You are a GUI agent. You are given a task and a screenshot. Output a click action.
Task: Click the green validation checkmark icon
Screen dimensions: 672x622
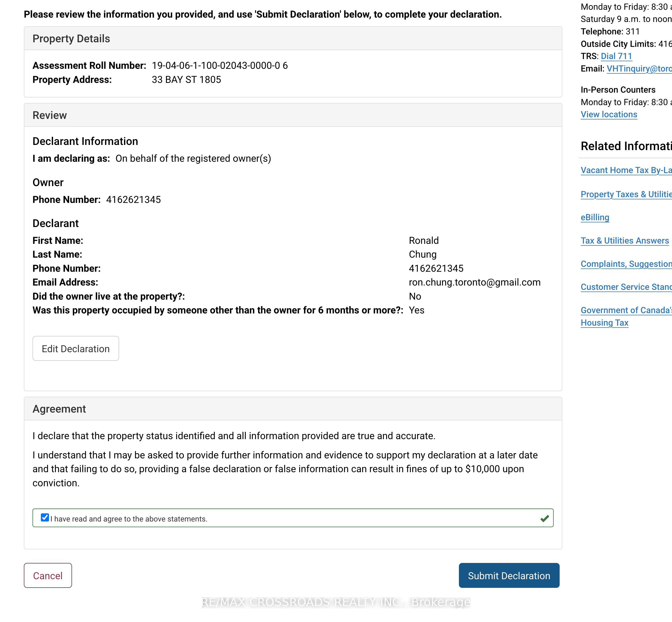pyautogui.click(x=544, y=519)
